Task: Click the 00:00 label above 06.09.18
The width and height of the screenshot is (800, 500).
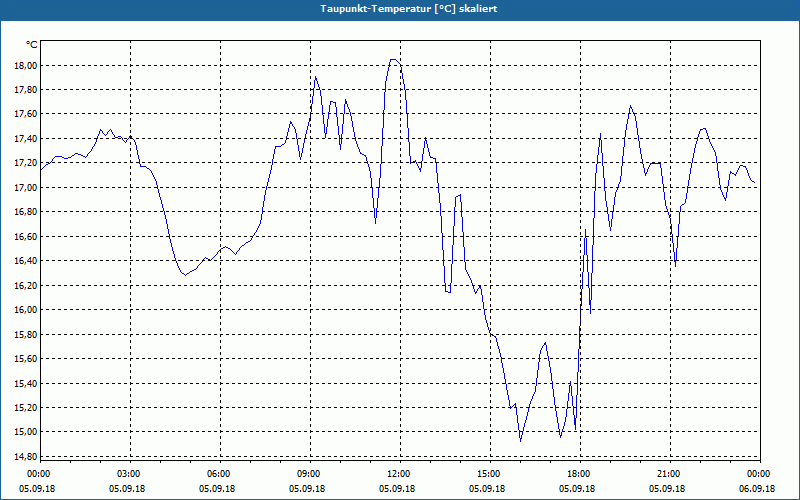Action: (x=760, y=474)
